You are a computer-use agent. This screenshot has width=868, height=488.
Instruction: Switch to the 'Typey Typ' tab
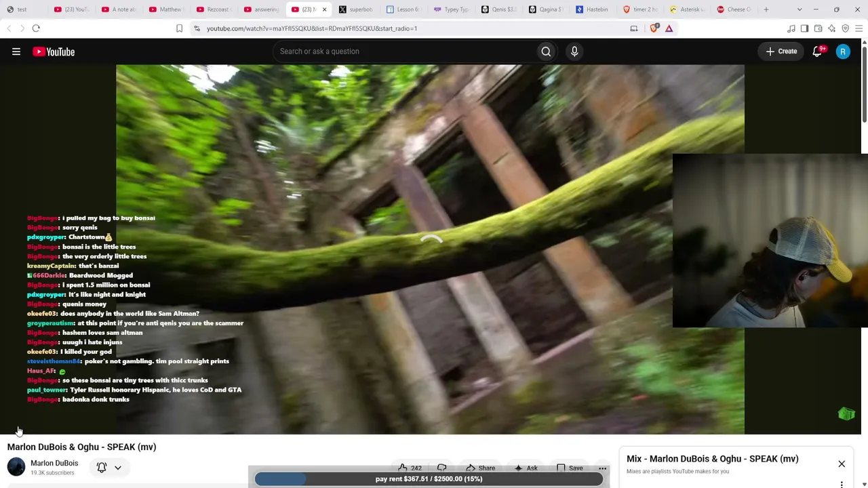pos(451,9)
